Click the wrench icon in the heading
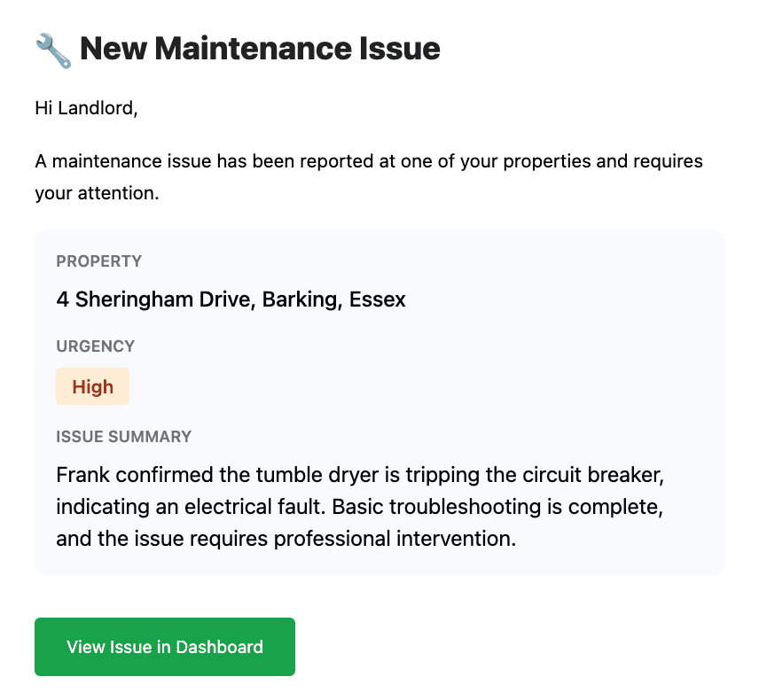The height and width of the screenshot is (700, 759). pos(53,50)
